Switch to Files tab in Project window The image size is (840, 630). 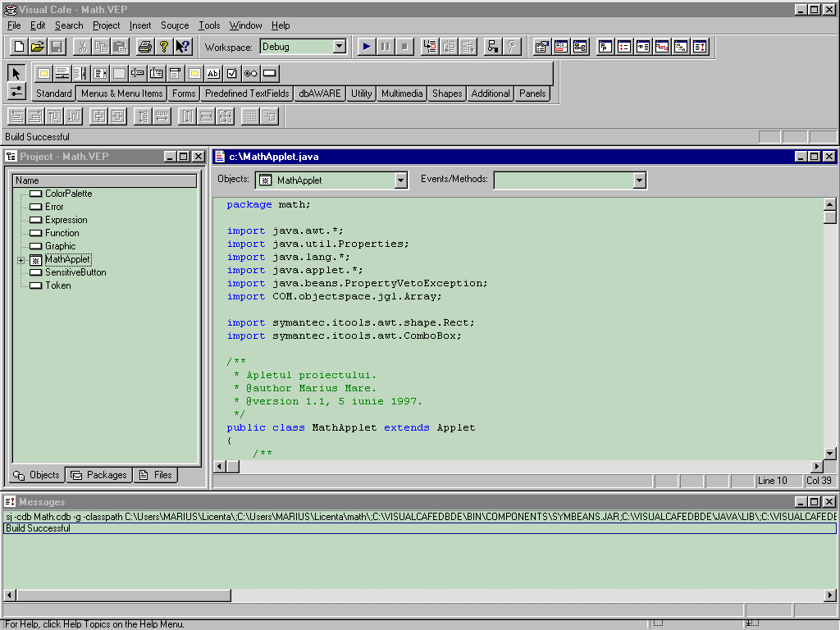click(155, 475)
